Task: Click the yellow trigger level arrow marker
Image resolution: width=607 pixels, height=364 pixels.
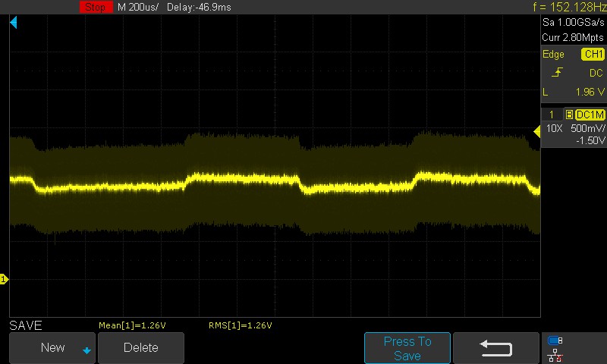Action: pyautogui.click(x=537, y=131)
